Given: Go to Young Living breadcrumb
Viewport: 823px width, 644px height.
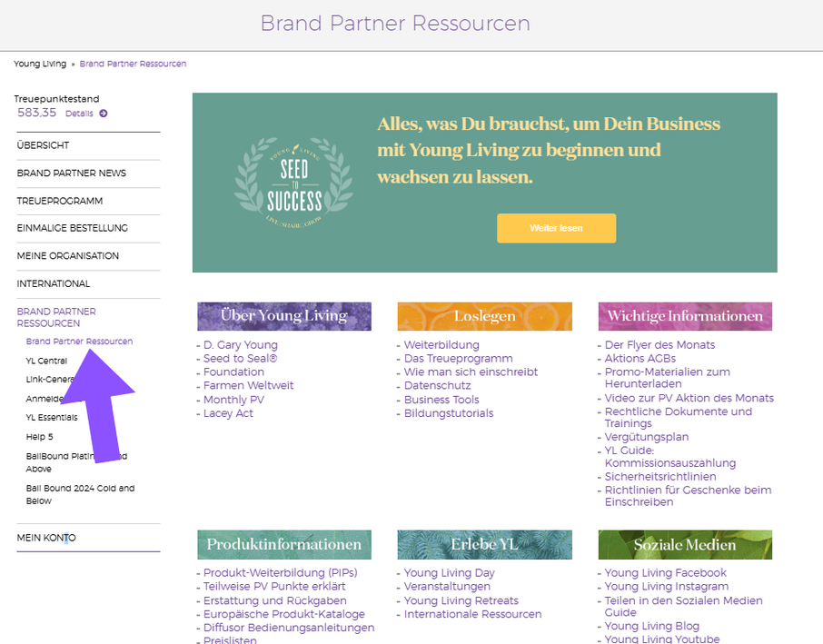Looking at the screenshot, I should [x=40, y=64].
